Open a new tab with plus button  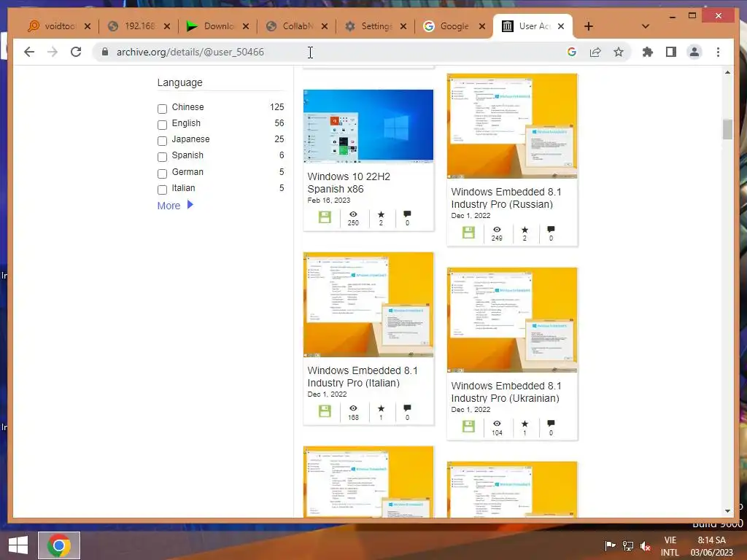click(589, 27)
